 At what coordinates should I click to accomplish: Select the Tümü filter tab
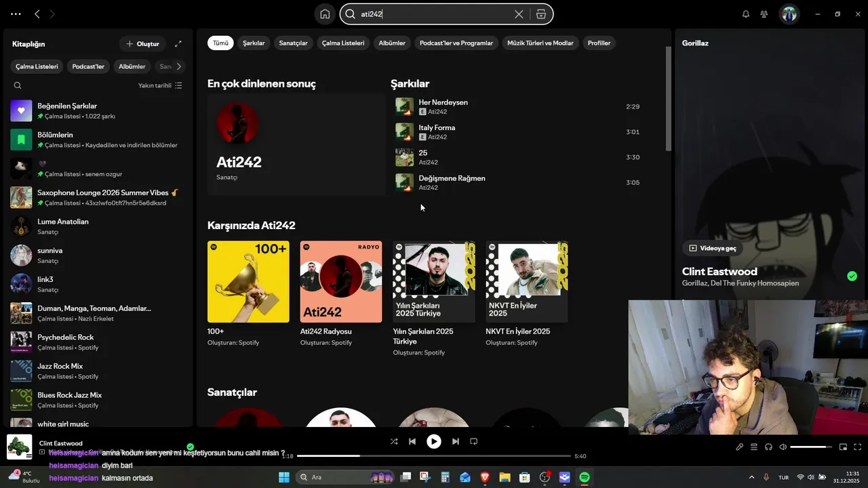[221, 43]
